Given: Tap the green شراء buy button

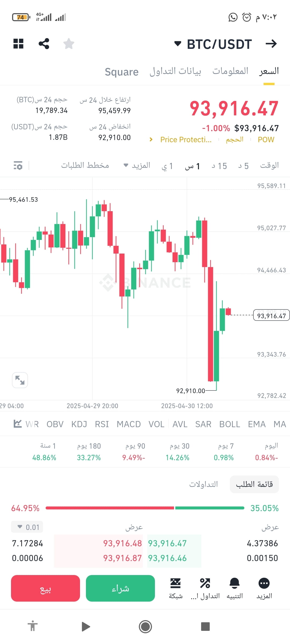Looking at the screenshot, I should (x=120, y=588).
